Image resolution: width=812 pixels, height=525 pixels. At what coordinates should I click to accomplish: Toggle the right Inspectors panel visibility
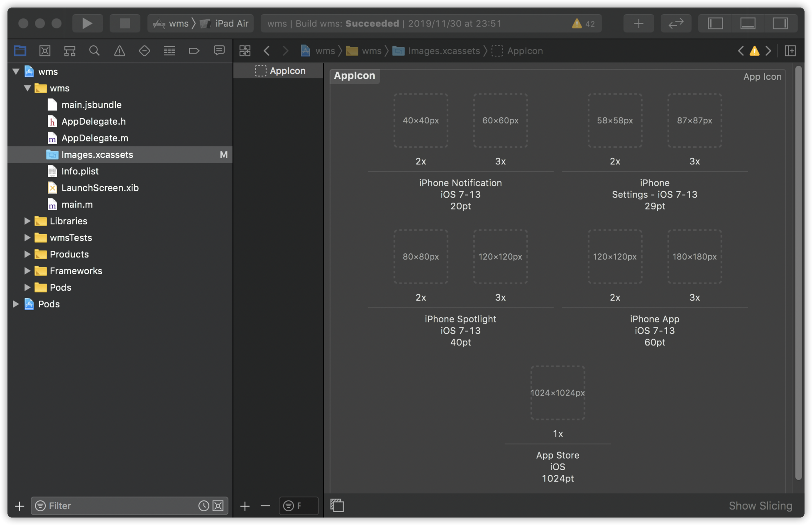pyautogui.click(x=780, y=23)
